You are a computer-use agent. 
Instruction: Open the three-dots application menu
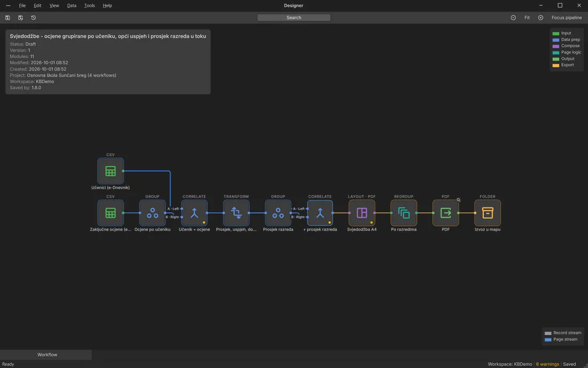(x=8, y=6)
